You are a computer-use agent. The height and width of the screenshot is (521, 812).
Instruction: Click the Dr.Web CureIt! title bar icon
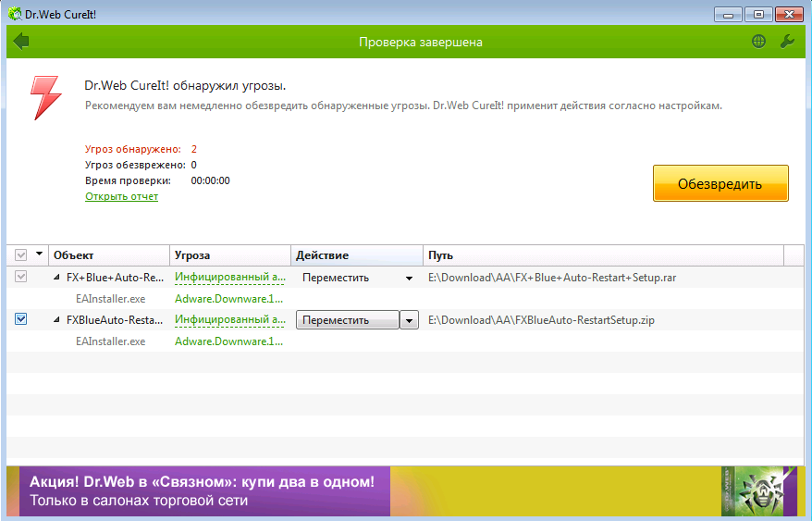point(15,14)
